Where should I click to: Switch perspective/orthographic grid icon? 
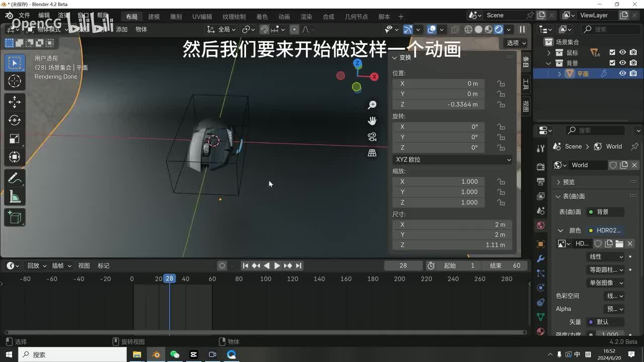click(372, 153)
